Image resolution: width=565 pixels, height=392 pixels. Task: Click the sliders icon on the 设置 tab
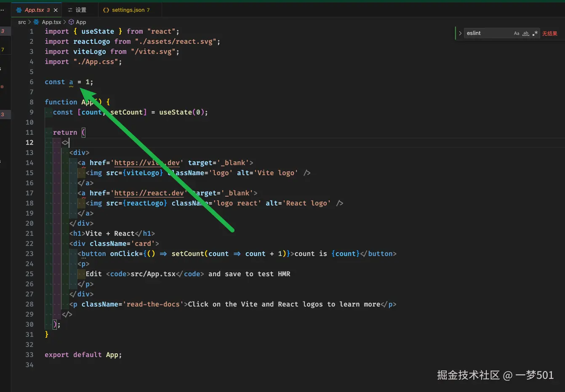pos(70,10)
